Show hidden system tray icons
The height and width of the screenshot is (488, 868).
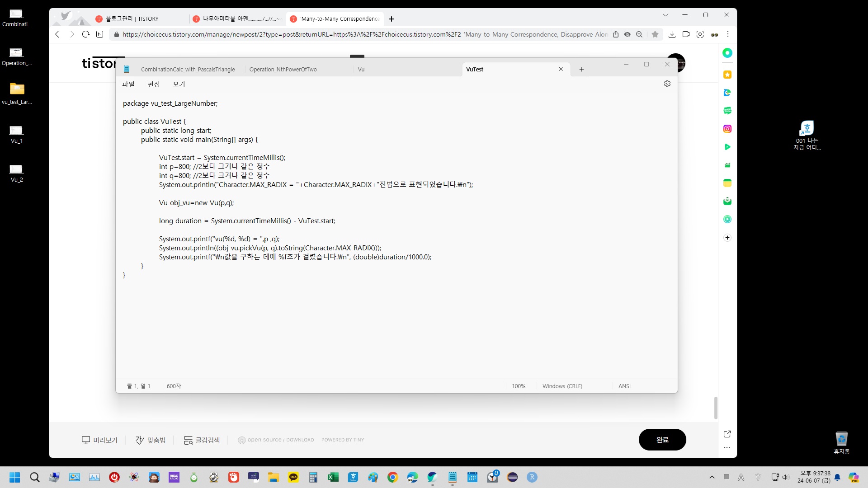(712, 477)
